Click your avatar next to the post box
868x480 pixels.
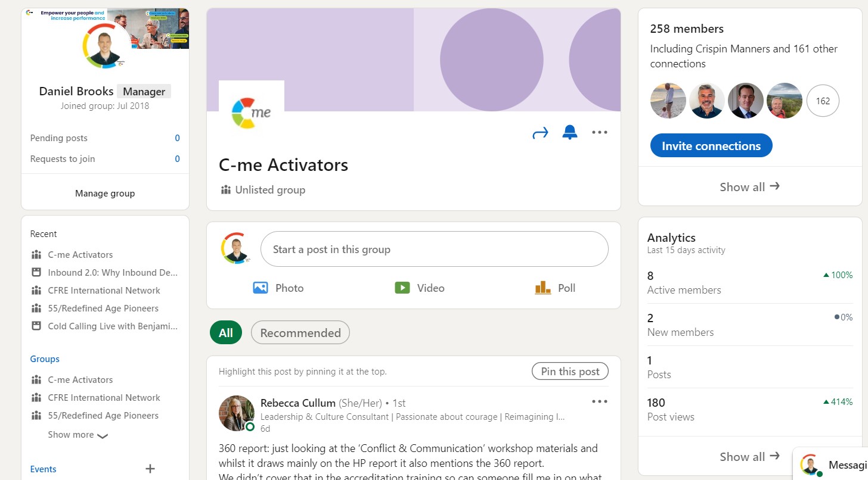coord(237,249)
